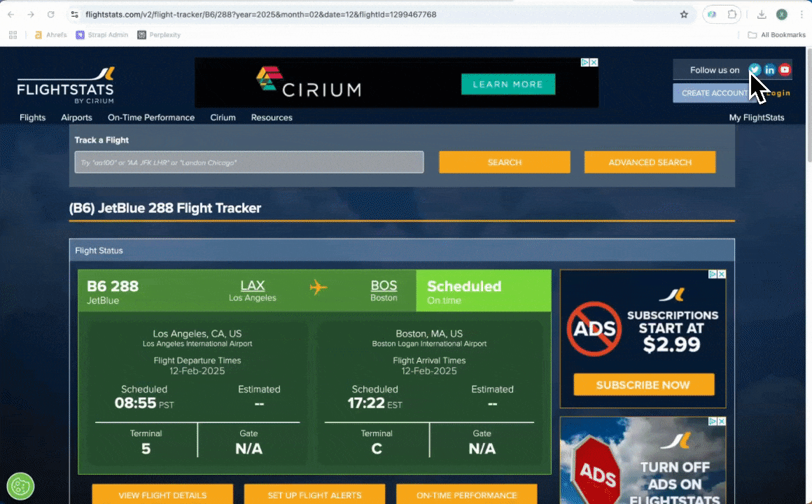This screenshot has width=812, height=504.
Task: Open the Twitter follow icon
Action: (754, 69)
